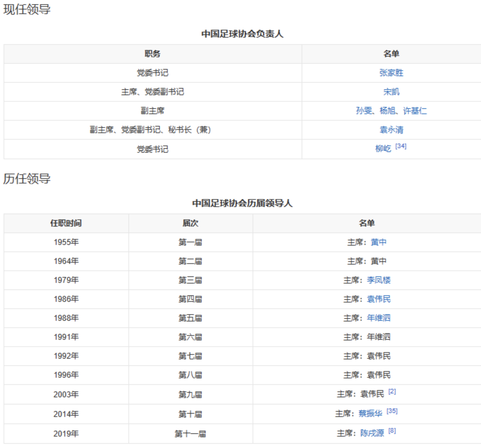Viewport: 481px width, 448px height.
Task: Select the 名单 header in 历届领导人 table
Action: click(367, 223)
